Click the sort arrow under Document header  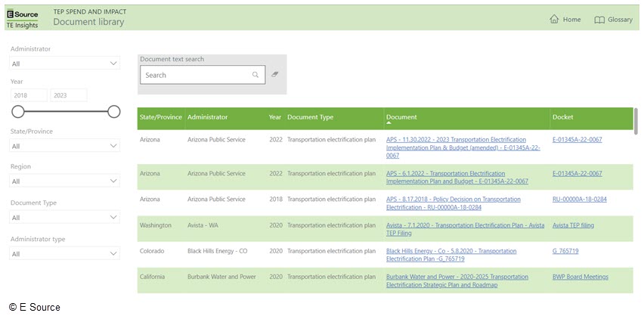(x=389, y=122)
